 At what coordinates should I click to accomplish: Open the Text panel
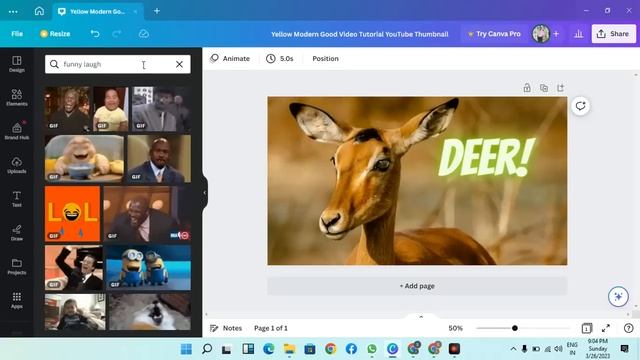tap(17, 199)
